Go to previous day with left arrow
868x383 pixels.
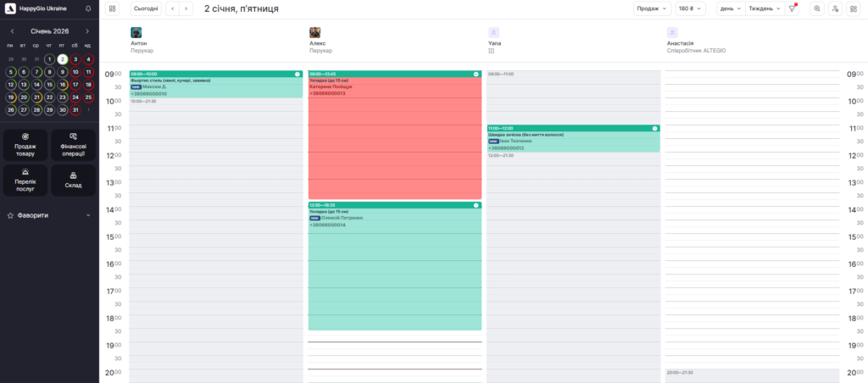tap(173, 8)
